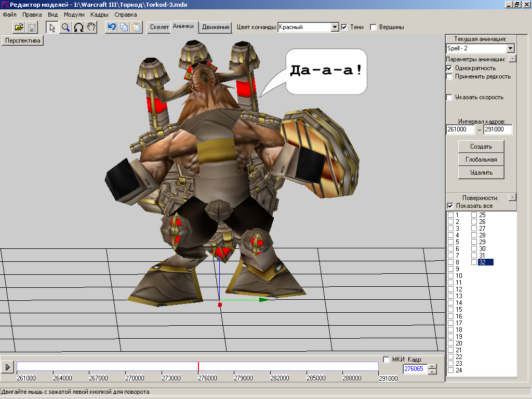Click the Paste clipboard icon
532x399 pixels.
tap(137, 27)
